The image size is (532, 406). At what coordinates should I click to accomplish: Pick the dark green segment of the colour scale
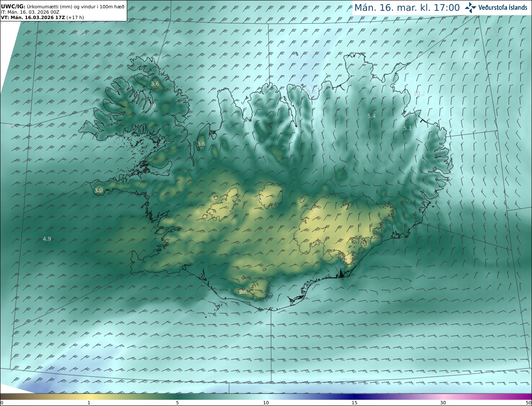[x=177, y=396]
